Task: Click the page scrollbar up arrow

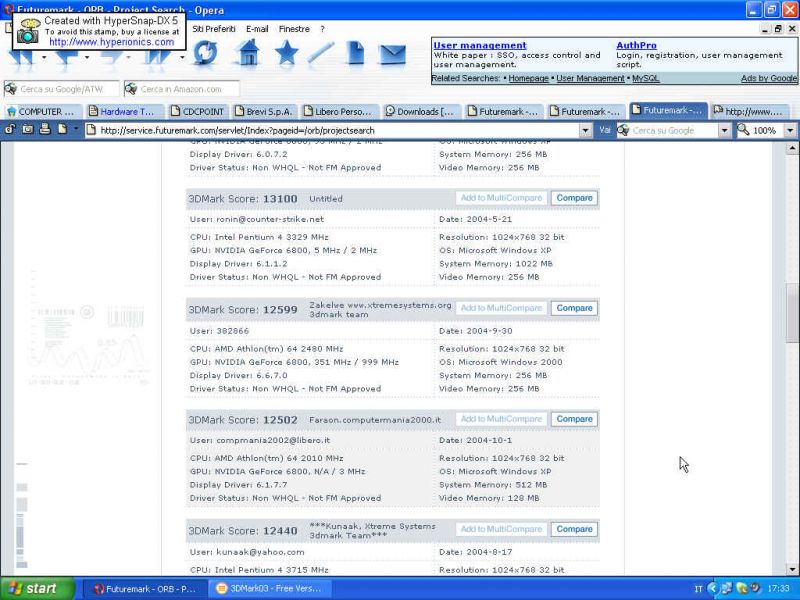Action: pyautogui.click(x=792, y=148)
